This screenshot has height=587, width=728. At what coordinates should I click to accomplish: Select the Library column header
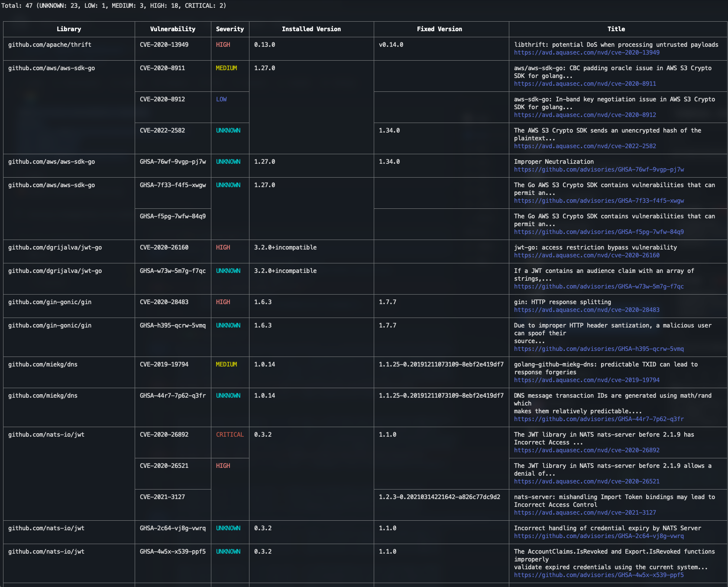click(69, 29)
